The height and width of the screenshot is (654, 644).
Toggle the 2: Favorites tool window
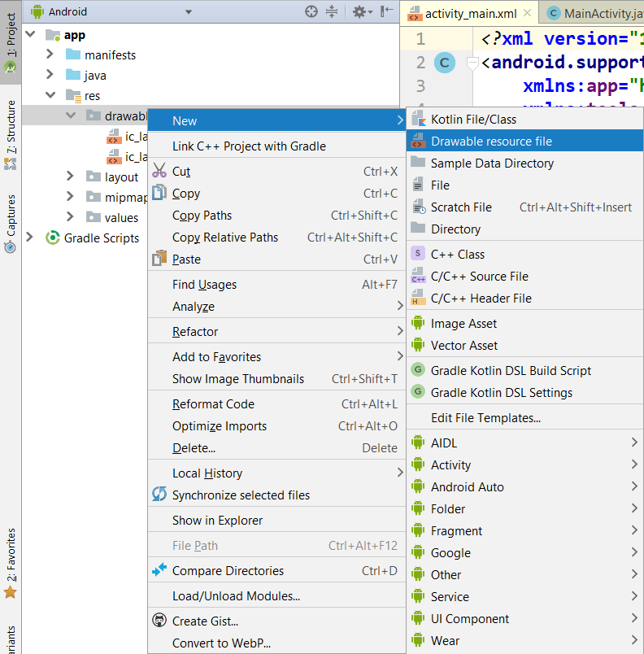(x=11, y=562)
